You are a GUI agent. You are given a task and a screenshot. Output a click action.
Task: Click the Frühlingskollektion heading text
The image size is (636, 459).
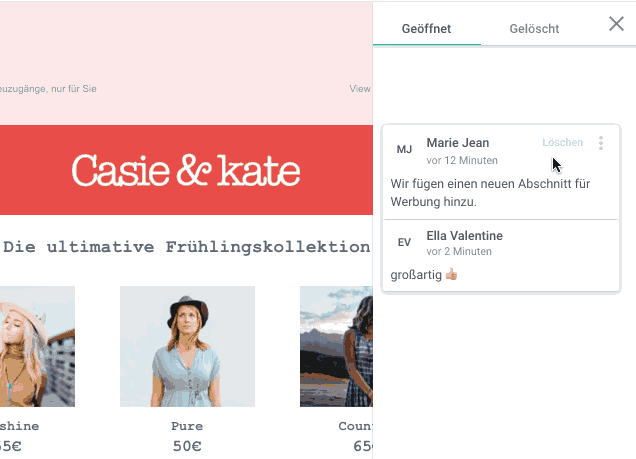pos(186,246)
